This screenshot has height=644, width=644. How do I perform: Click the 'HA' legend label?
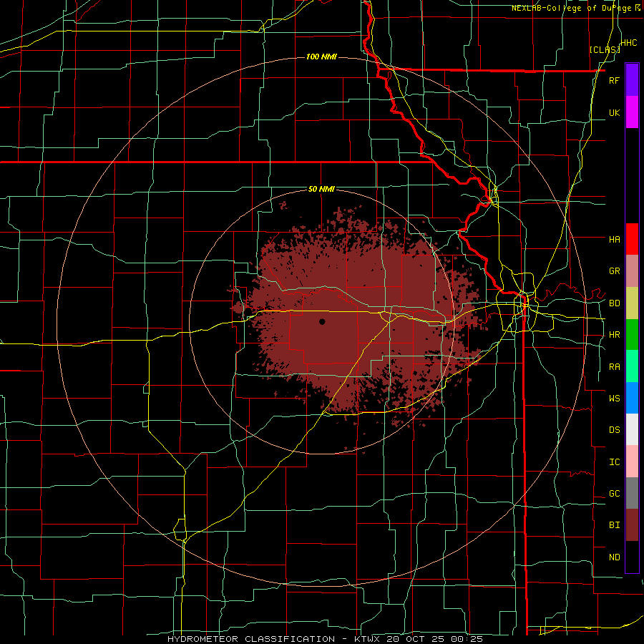click(x=614, y=240)
